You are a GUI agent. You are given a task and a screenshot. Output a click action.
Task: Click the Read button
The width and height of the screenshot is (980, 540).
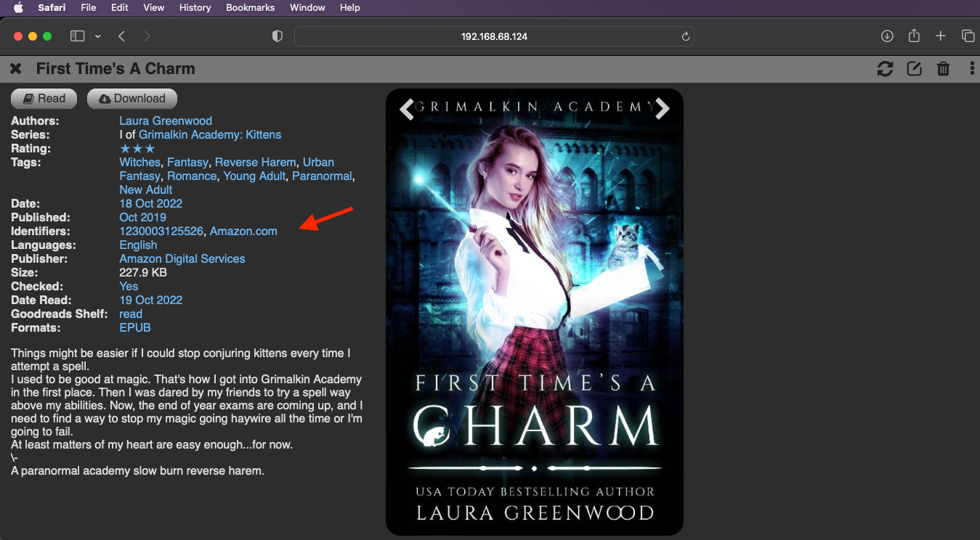[x=45, y=99]
